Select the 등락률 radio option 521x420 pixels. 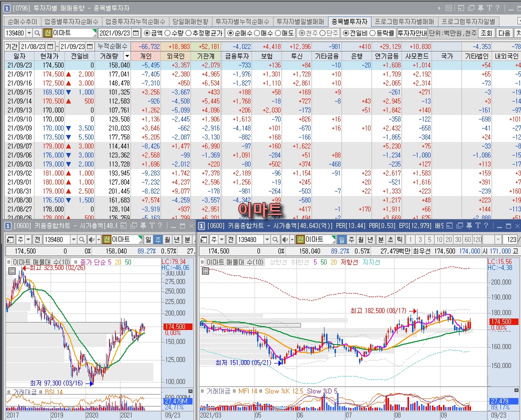coord(382,33)
